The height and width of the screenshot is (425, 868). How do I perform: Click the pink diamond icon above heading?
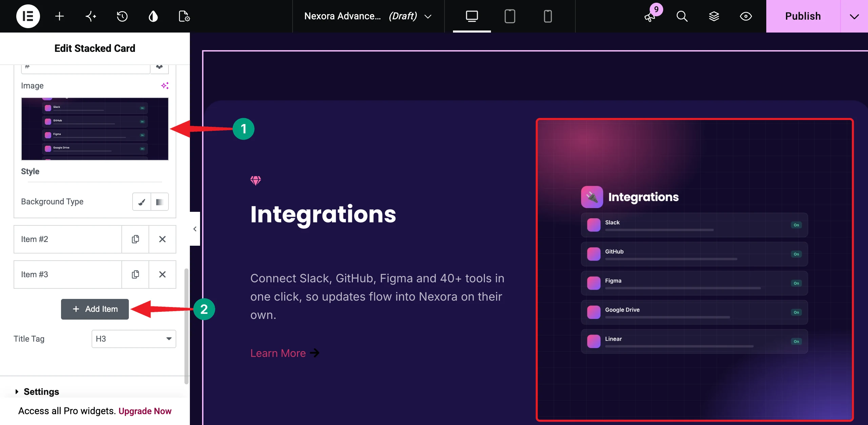[x=256, y=181]
